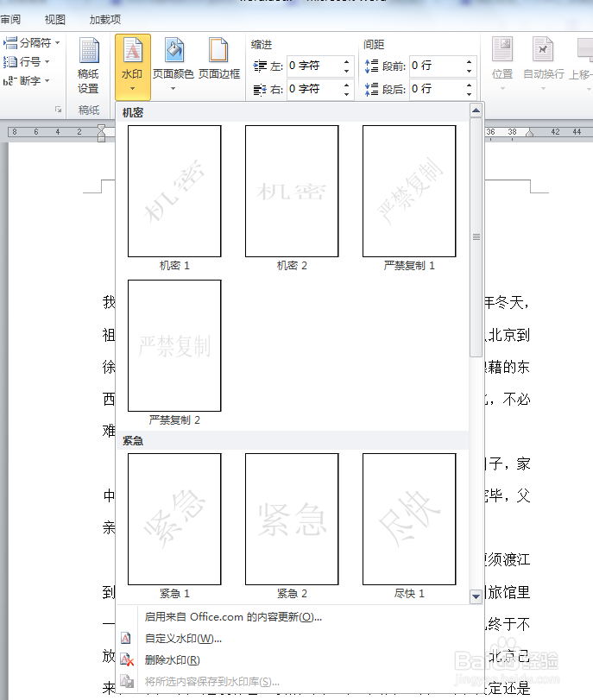Viewport: 593px width, 700px height.
Task: Expand the 位置 dropdown arrow
Action: [x=502, y=88]
